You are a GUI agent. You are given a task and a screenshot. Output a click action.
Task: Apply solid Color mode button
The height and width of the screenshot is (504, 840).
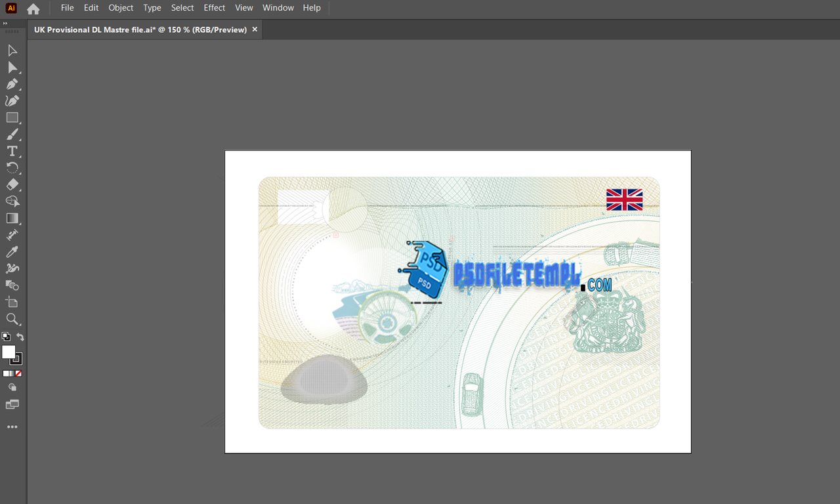[x=5, y=373]
